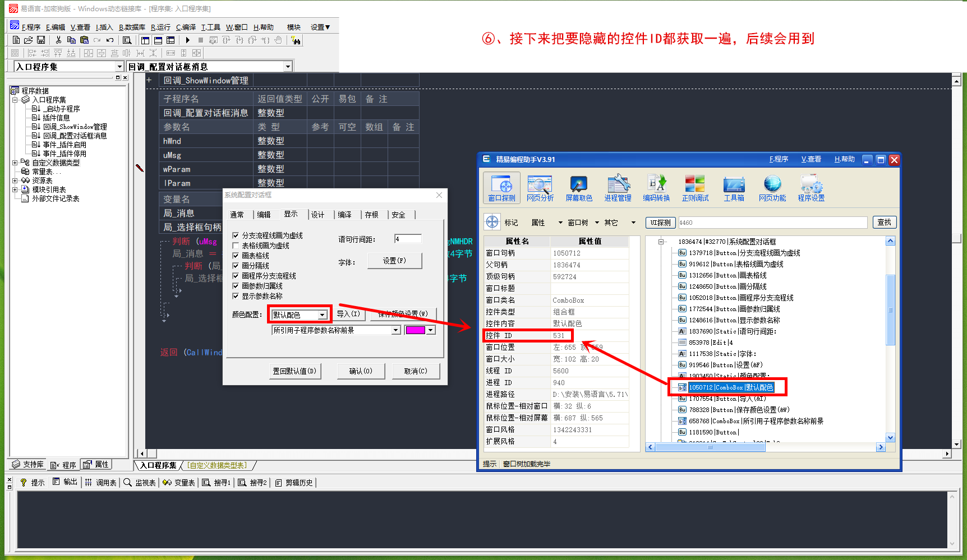This screenshot has width=967, height=560.
Task: Uncheck 分支流程线画为虚线 checkbox
Action: 236,235
